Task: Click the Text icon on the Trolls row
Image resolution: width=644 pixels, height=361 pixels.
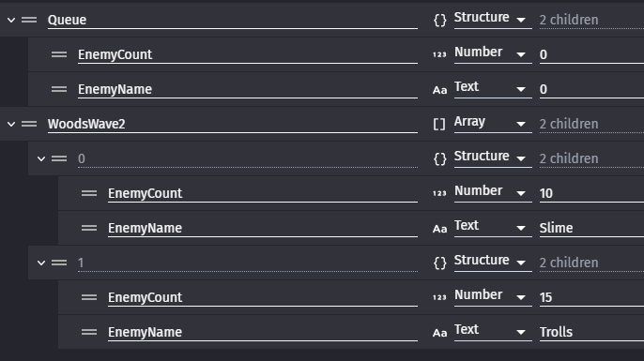Action: (439, 333)
